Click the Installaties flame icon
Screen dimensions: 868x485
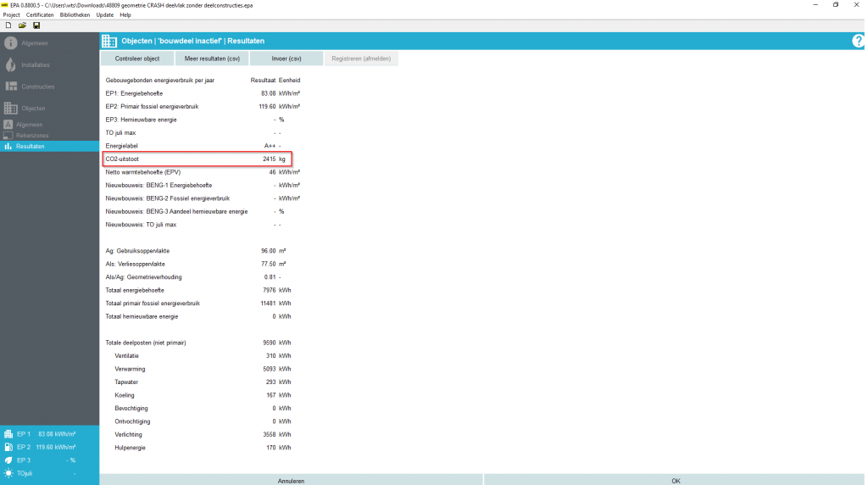tap(10, 64)
